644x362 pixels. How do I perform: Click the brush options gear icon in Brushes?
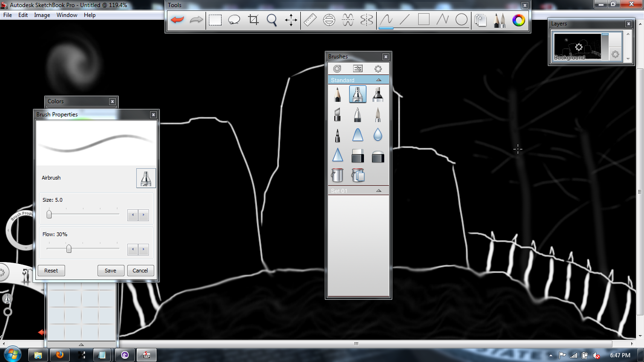click(x=378, y=69)
